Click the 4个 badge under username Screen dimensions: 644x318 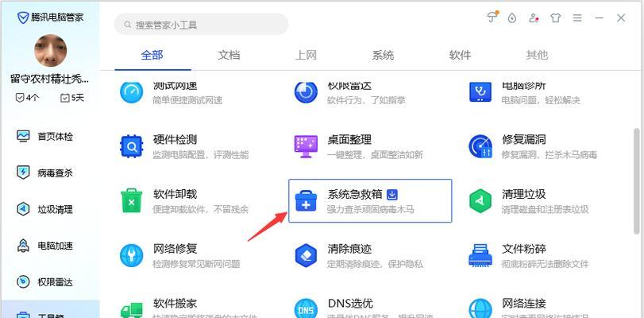27,98
